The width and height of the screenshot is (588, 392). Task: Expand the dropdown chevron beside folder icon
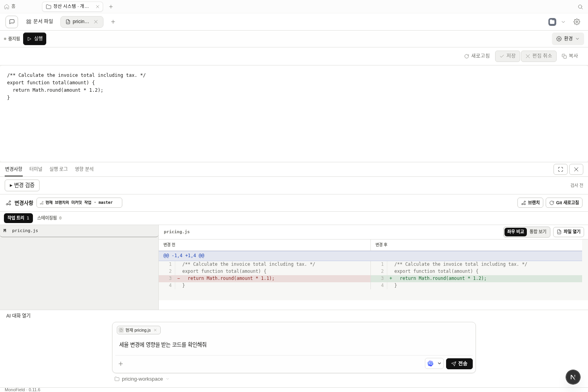point(563,22)
